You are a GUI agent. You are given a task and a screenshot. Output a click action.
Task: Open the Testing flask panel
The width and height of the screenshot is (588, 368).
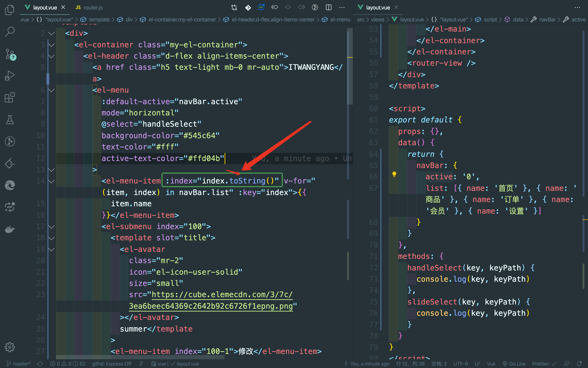click(x=10, y=120)
